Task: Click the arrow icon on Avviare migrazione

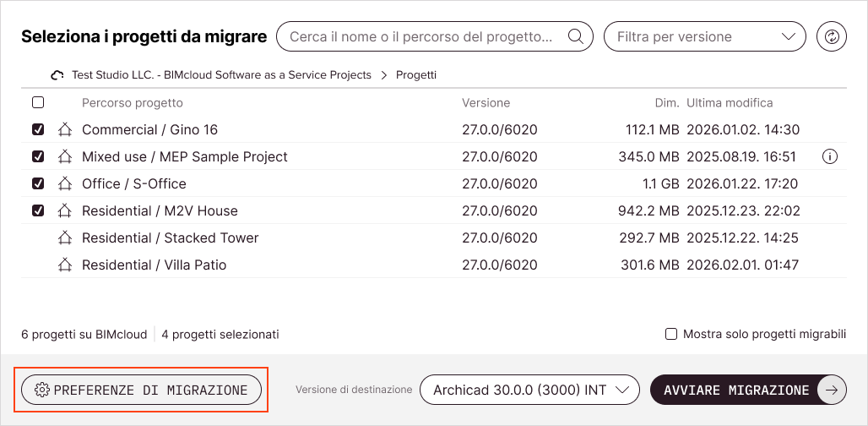Action: (x=831, y=390)
